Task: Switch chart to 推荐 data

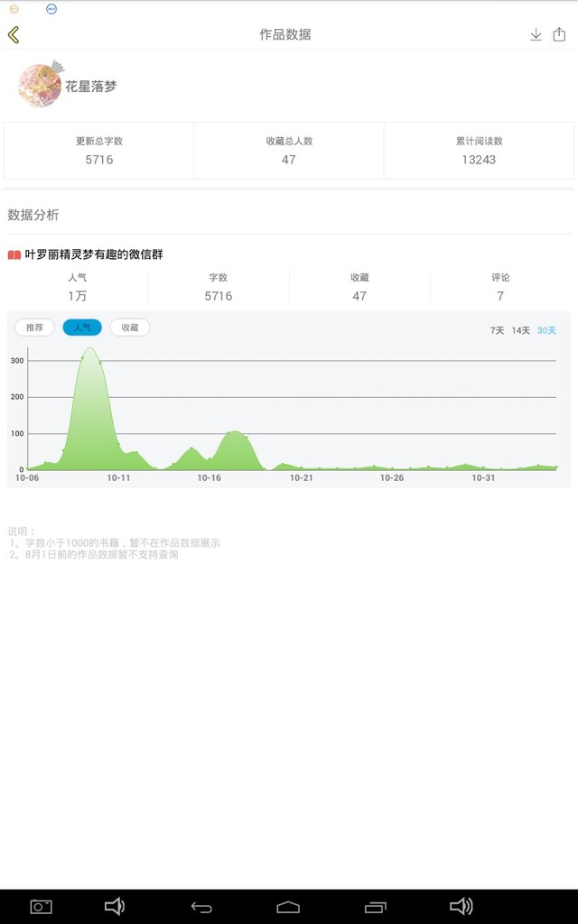Action: 34,328
